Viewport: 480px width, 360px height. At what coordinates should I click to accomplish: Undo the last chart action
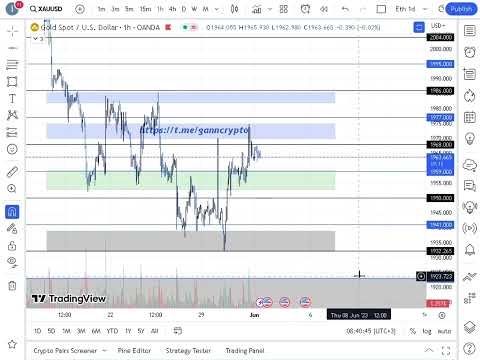click(x=345, y=9)
